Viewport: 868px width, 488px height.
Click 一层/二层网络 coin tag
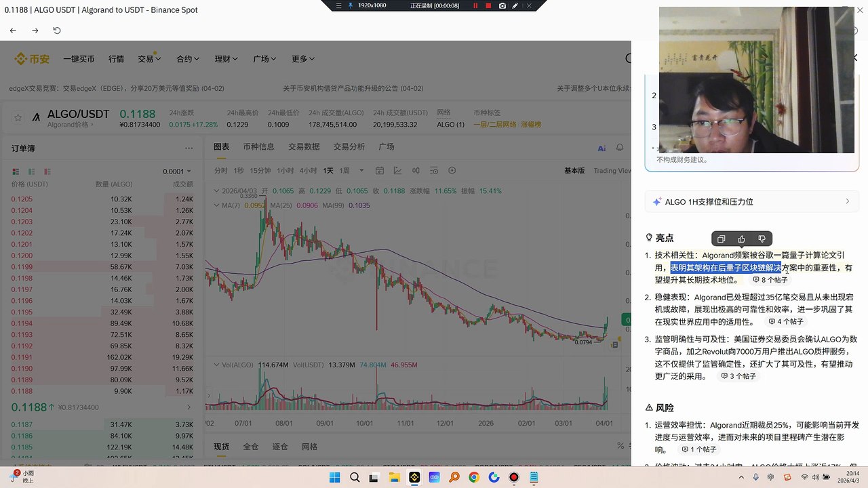tap(494, 125)
